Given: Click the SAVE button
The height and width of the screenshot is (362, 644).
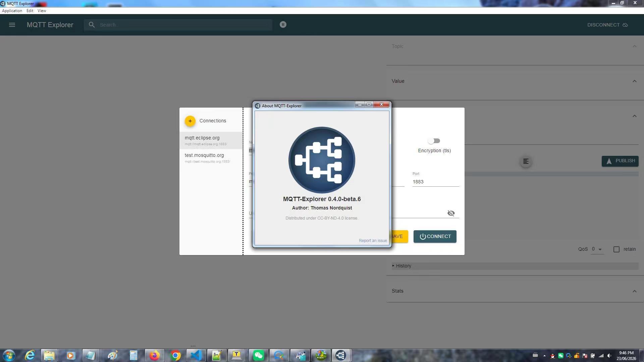Looking at the screenshot, I should [399, 237].
